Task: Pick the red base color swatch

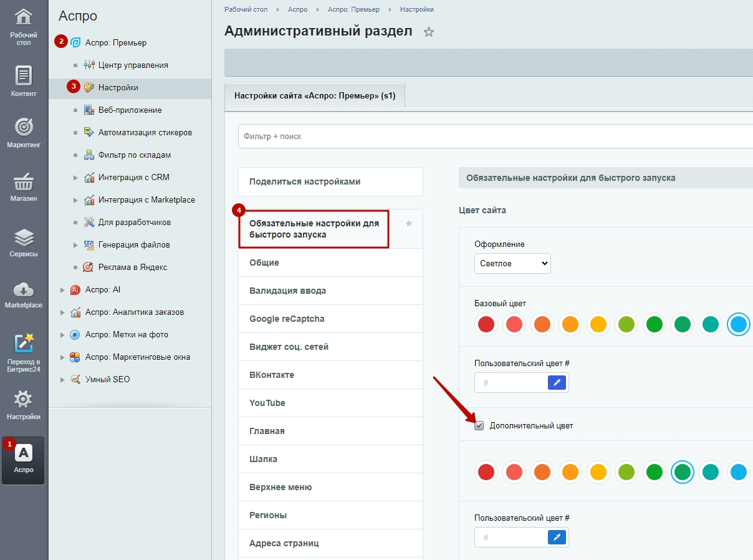Action: (486, 324)
